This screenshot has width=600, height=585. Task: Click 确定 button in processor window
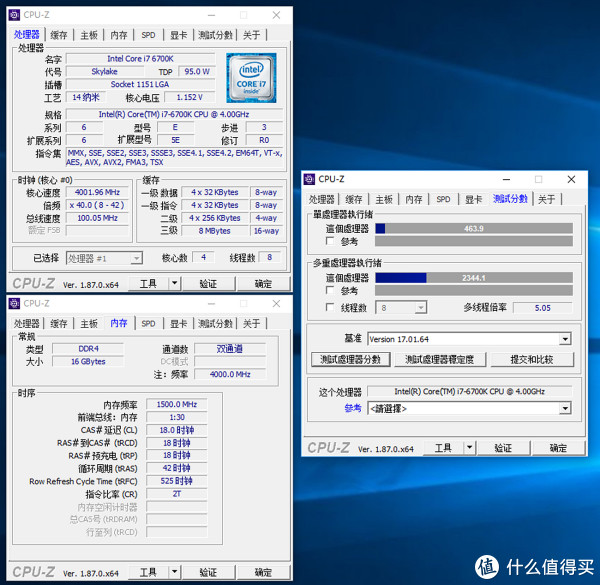click(263, 284)
